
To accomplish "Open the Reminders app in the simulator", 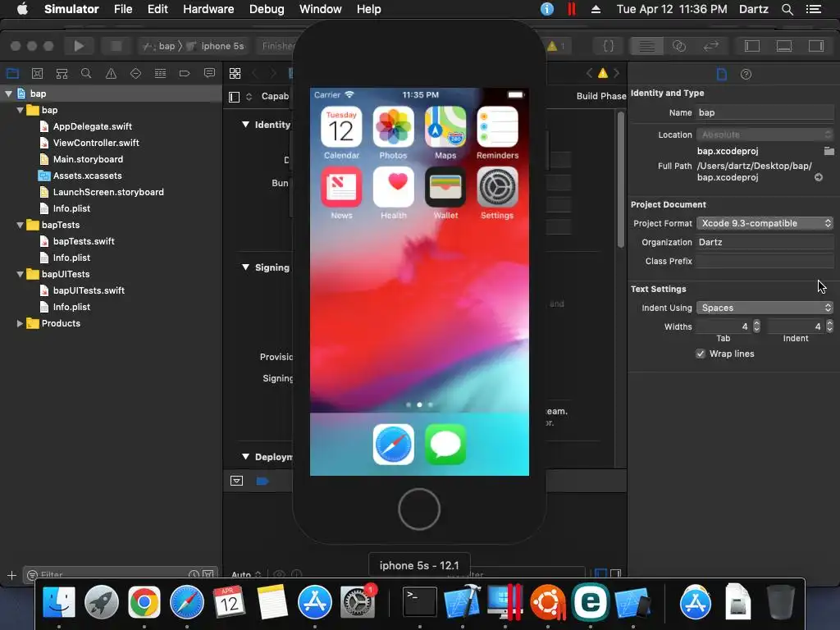I will [497, 126].
